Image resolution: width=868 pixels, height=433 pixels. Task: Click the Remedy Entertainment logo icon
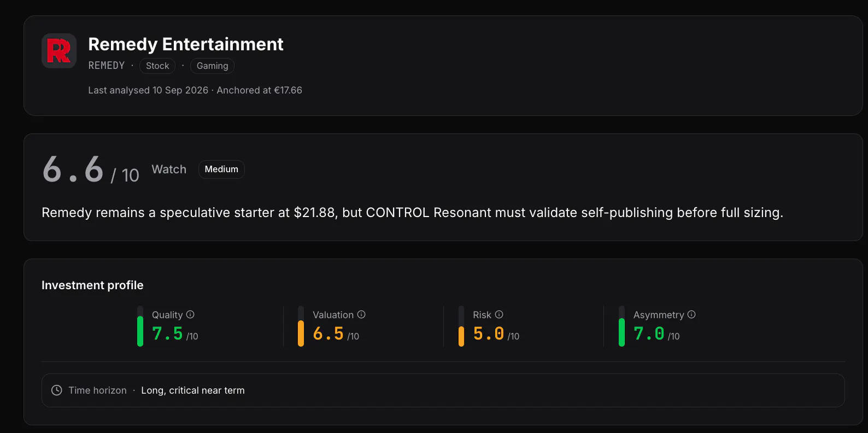point(59,51)
